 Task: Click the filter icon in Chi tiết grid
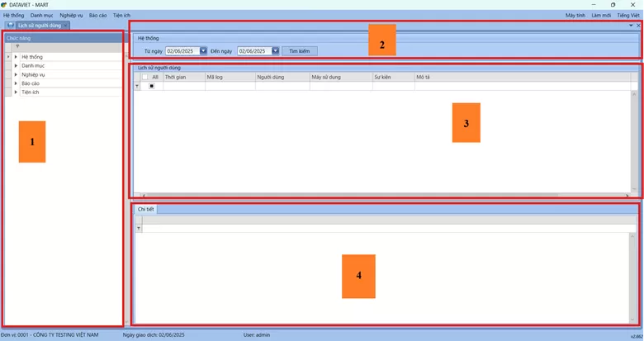coord(138,228)
